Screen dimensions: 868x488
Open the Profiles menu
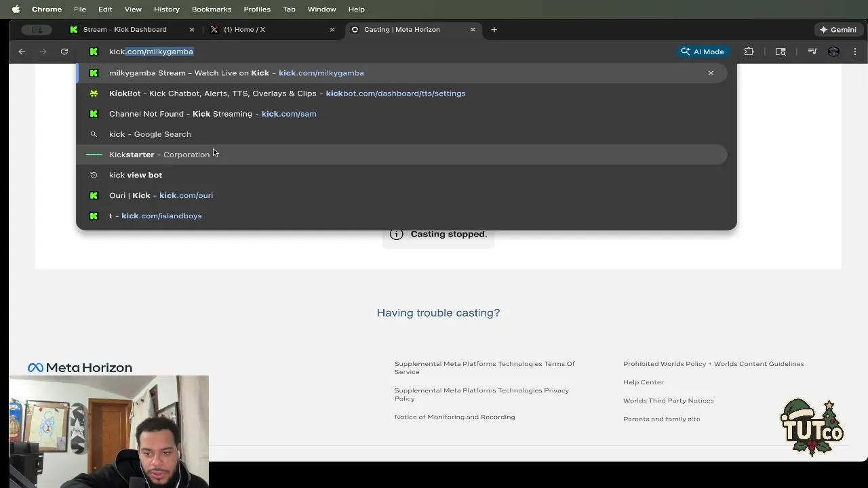coord(257,9)
